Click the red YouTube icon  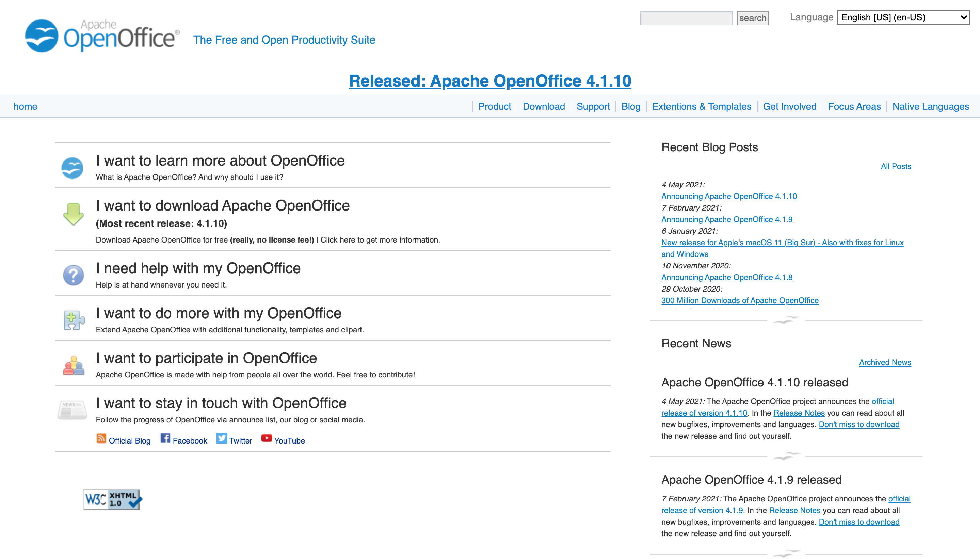pyautogui.click(x=267, y=438)
